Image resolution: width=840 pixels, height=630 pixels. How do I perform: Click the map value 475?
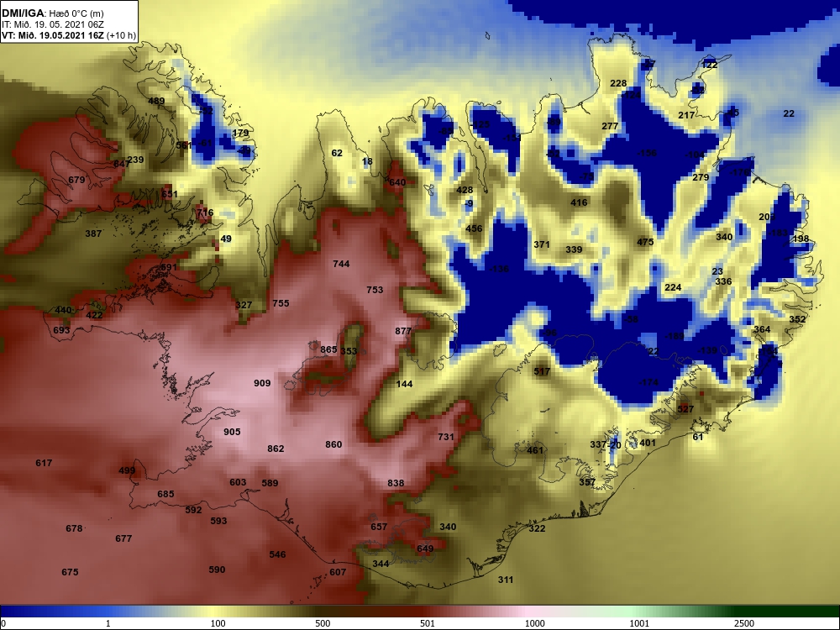[x=645, y=242]
